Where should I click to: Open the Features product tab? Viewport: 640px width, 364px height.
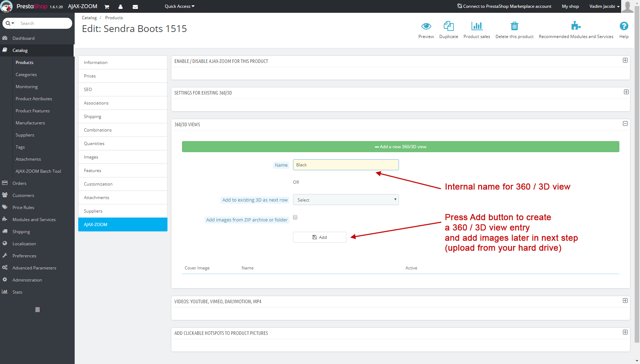123,171
